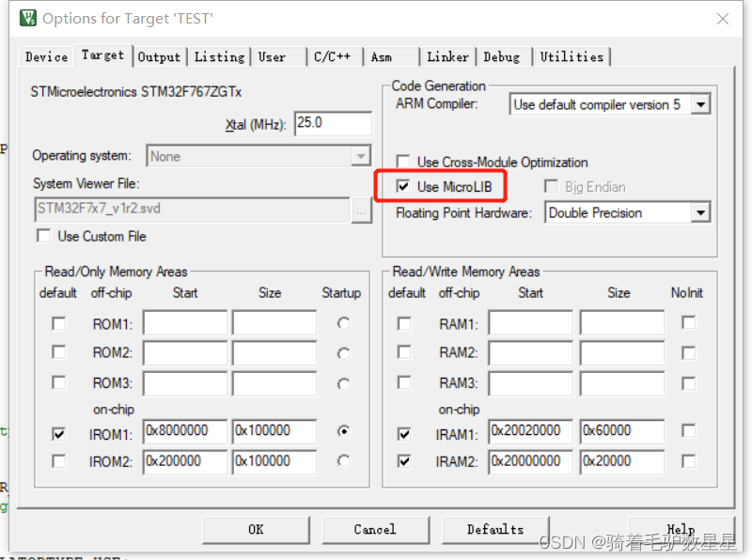Select the ROM2 Startup radio button
This screenshot has height=560, width=752.
tap(343, 354)
